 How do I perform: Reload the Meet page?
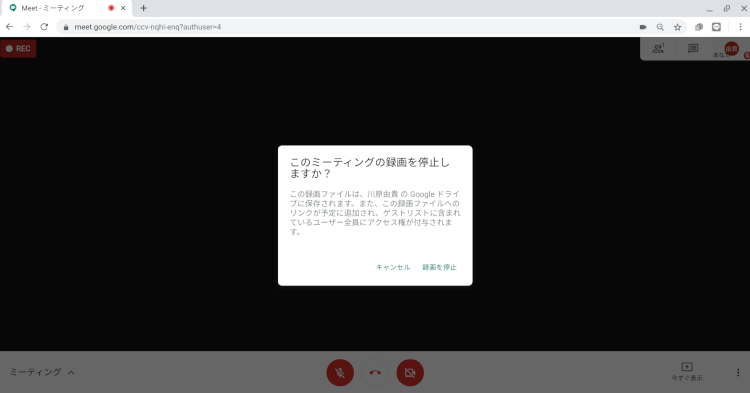pos(44,27)
